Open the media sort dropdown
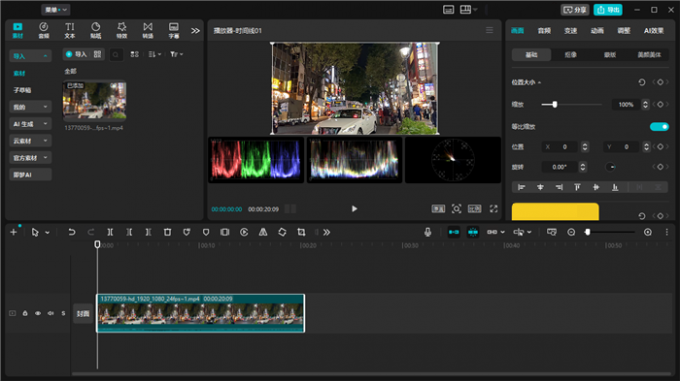680x381 pixels. [154, 54]
